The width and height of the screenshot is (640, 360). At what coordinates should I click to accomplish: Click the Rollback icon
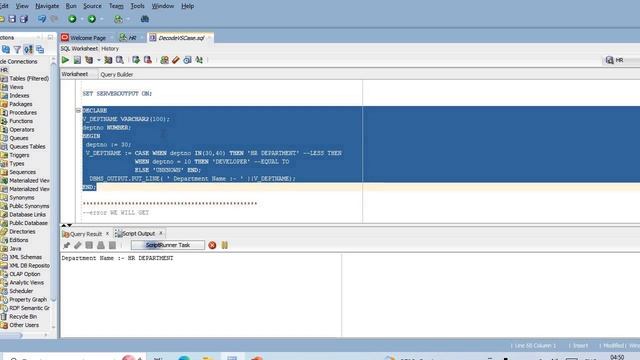click(x=148, y=60)
